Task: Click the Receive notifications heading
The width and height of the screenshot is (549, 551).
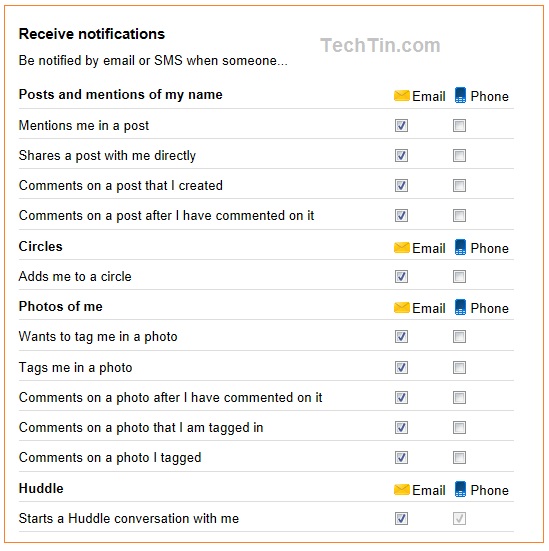Action: click(92, 34)
